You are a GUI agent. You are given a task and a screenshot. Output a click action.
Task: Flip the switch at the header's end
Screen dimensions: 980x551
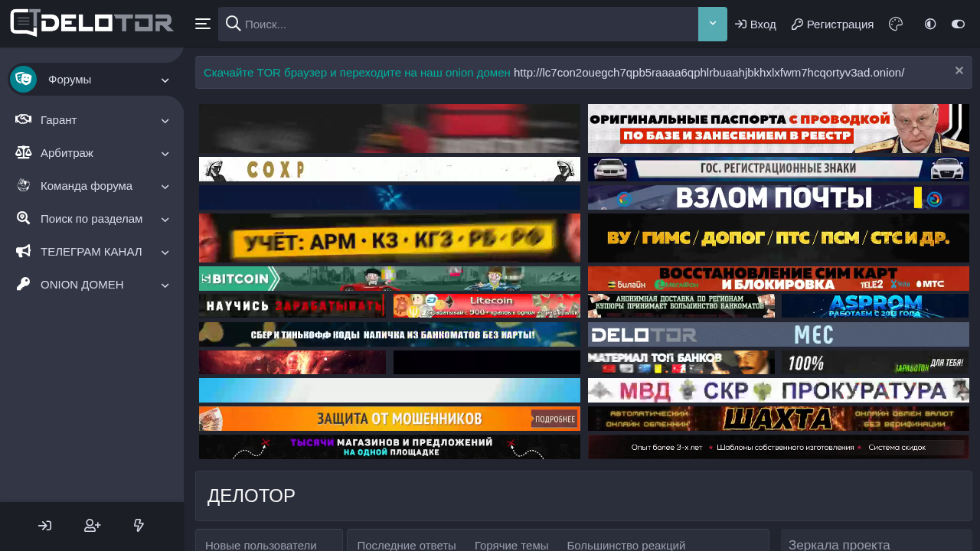pyautogui.click(x=958, y=24)
